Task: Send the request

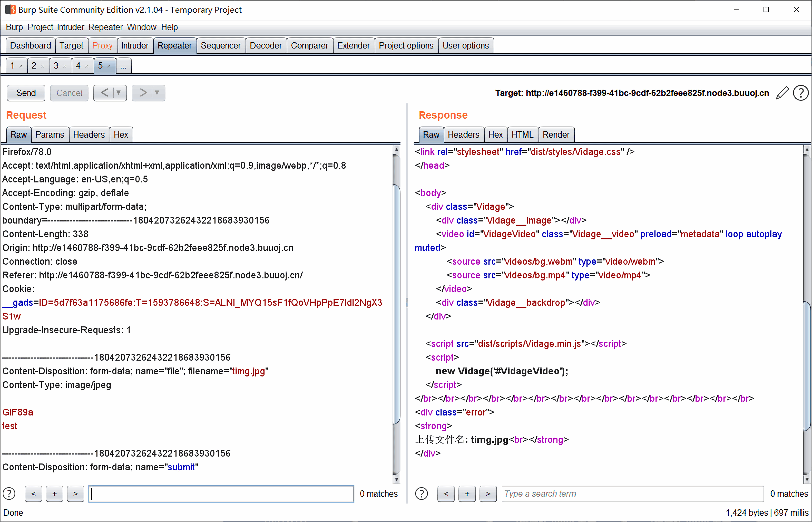Action: pyautogui.click(x=26, y=93)
